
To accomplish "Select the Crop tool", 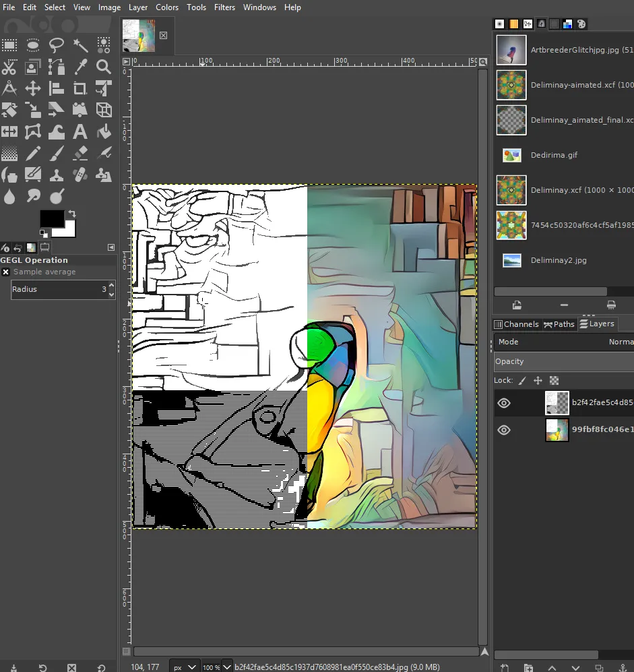I will click(80, 89).
